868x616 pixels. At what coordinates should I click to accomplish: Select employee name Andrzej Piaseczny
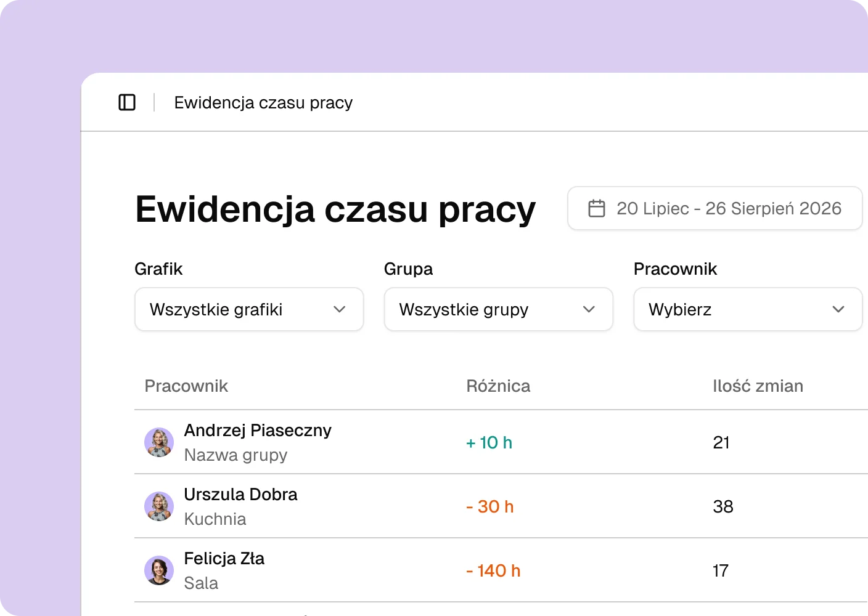258,430
